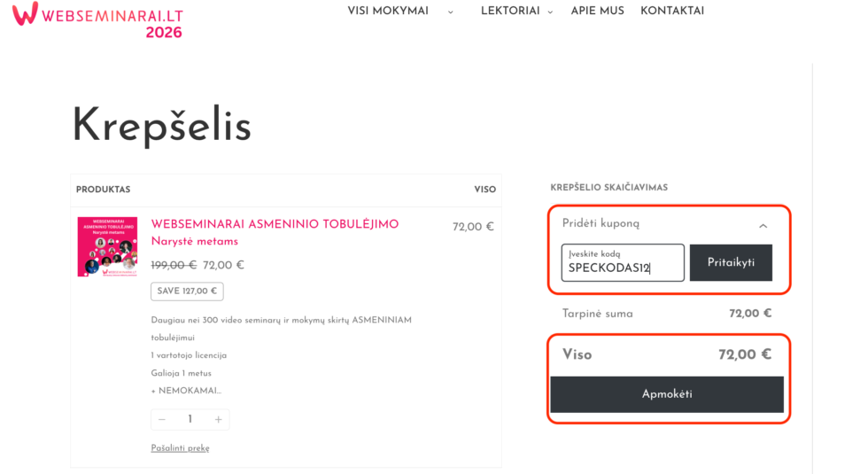The image size is (868, 474).
Task: Click the coupon code input field
Action: tap(623, 263)
